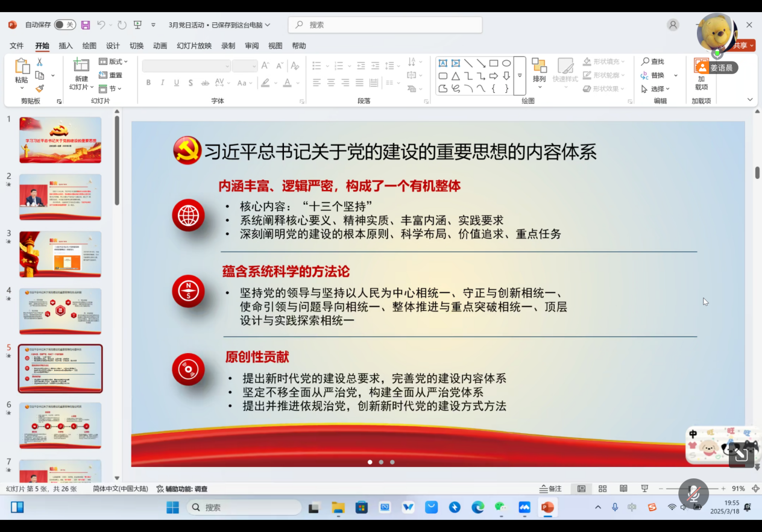The height and width of the screenshot is (532, 762).
Task: Click the Format Painter brush icon
Action: point(40,89)
